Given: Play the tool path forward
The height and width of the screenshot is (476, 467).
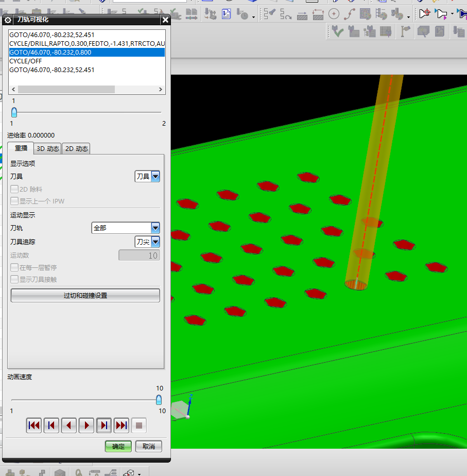Looking at the screenshot, I should (x=87, y=426).
